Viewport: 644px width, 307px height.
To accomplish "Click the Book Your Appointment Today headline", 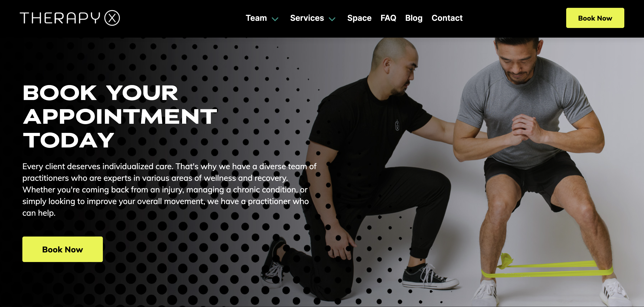I will (120, 116).
